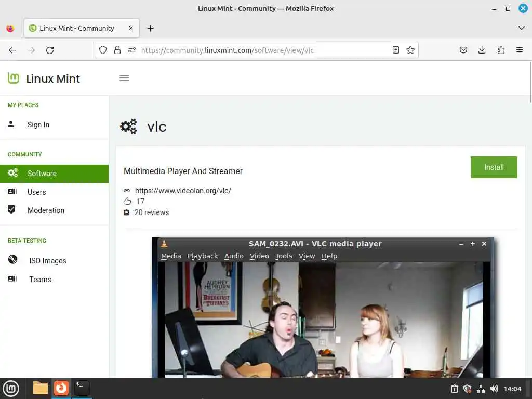Click the green Install button

[494, 167]
